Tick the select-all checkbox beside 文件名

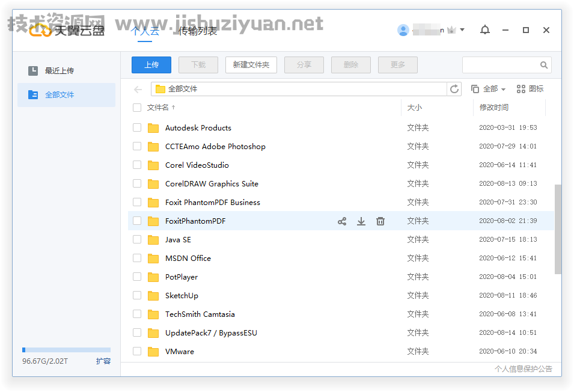tap(137, 108)
